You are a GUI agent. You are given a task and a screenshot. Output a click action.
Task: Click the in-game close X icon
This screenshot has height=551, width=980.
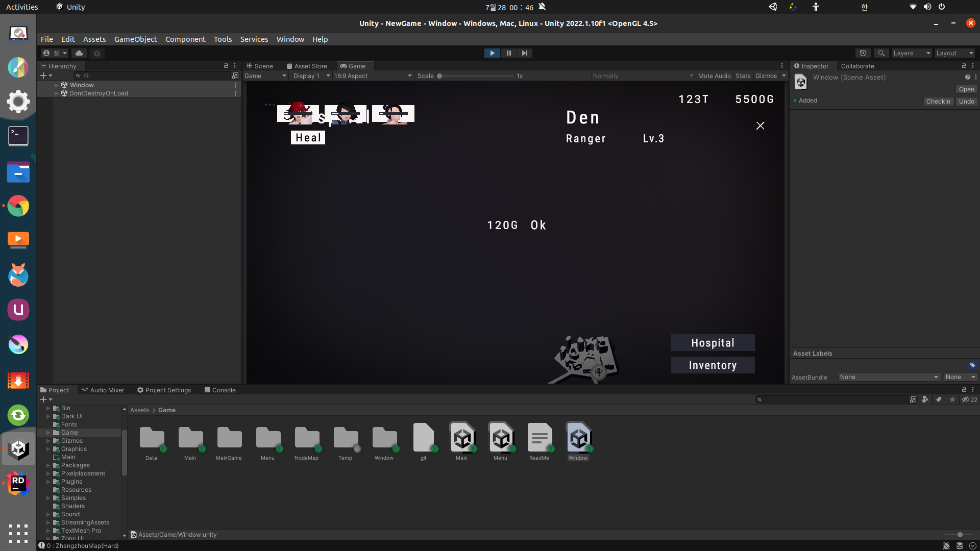point(760,126)
